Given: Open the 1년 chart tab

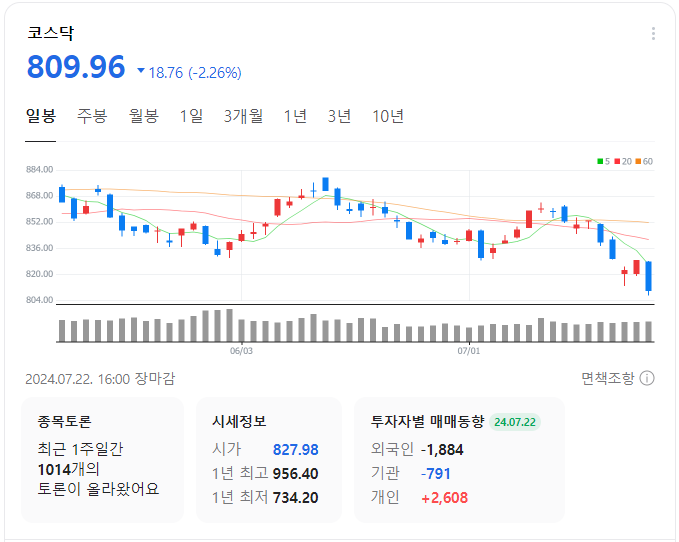Looking at the screenshot, I should [295, 116].
